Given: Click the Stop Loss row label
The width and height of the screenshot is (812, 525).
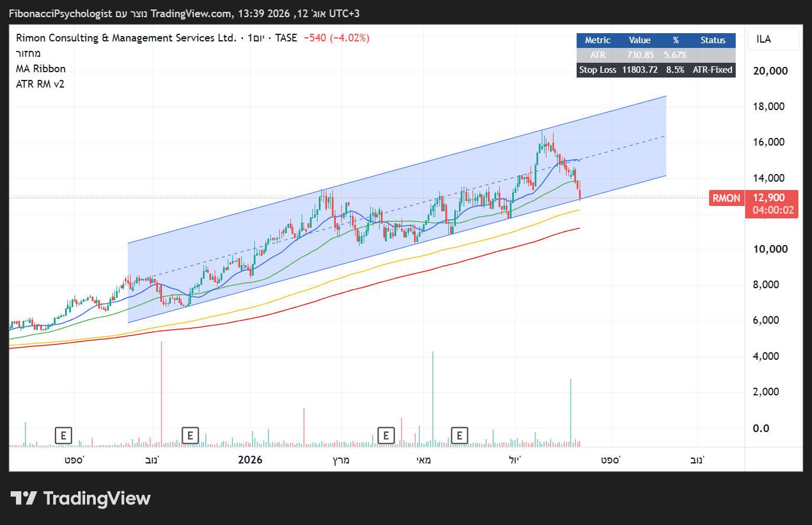Looking at the screenshot, I should [x=598, y=70].
